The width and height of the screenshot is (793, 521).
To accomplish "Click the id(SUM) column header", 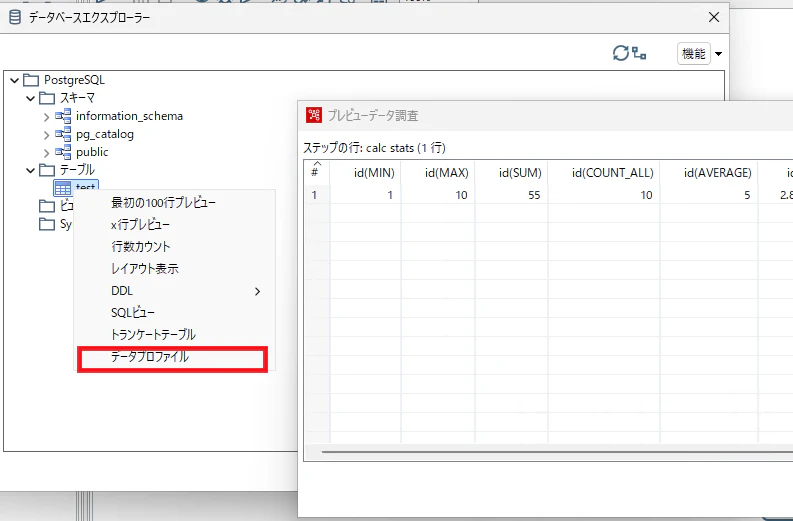I will [511, 172].
